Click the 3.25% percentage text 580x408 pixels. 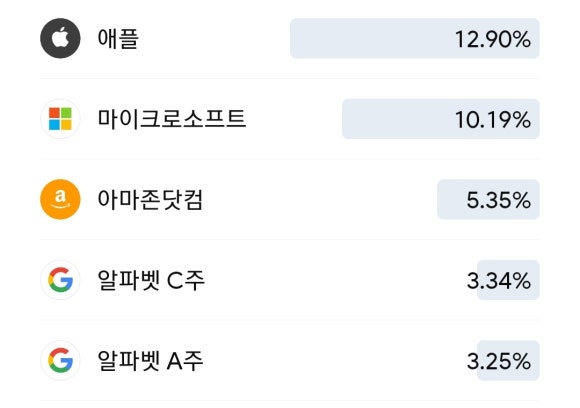click(x=499, y=361)
